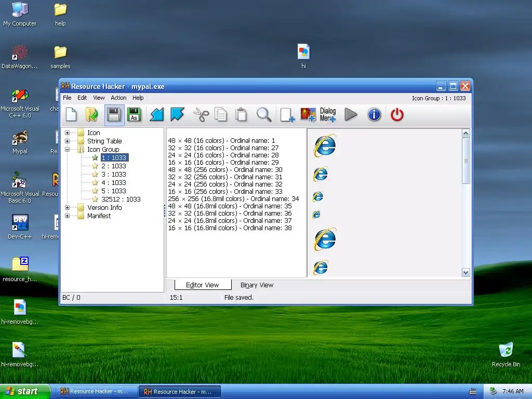Open the Action menu
Screen dimensions: 532x399
(118, 98)
